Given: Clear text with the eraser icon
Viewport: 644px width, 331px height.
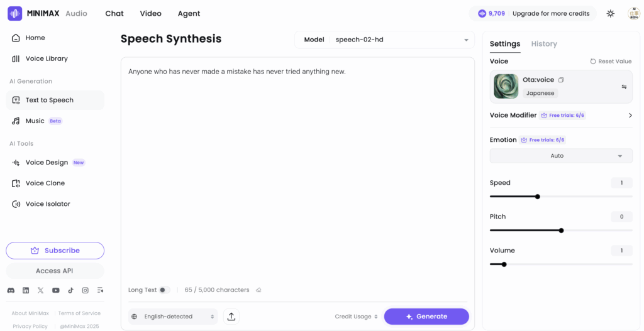Looking at the screenshot, I should 258,290.
